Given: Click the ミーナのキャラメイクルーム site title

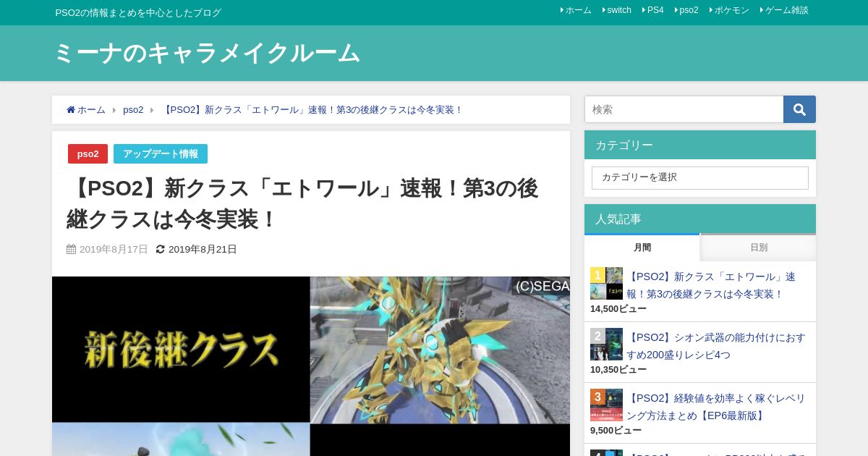Looking at the screenshot, I should 207,53.
